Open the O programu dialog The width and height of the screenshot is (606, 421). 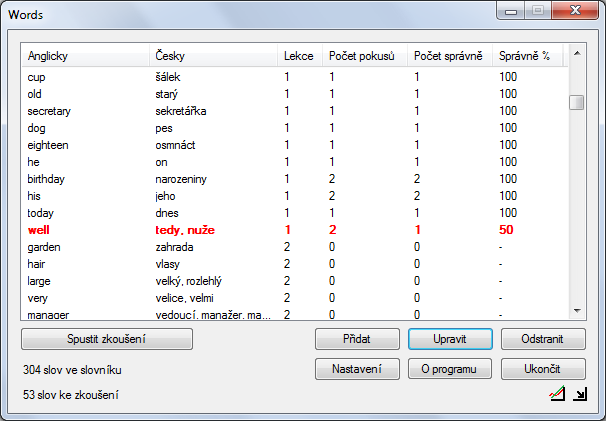(x=450, y=369)
